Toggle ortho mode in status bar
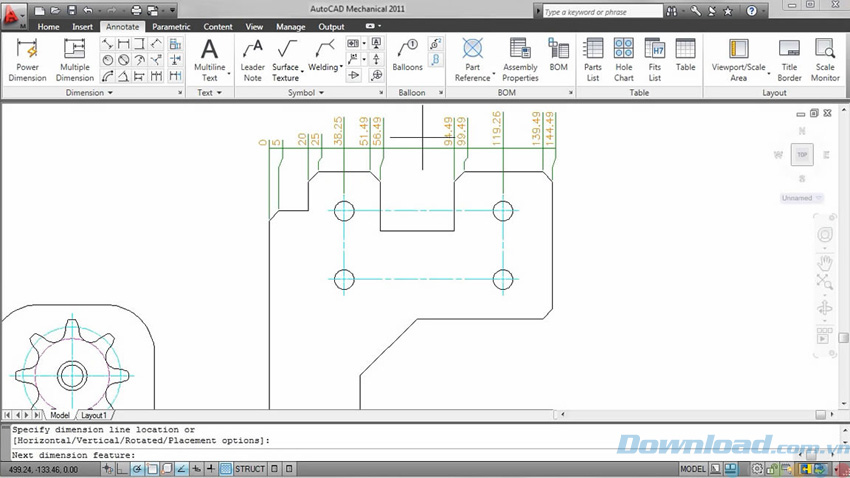This screenshot has width=850, height=478. tap(123, 469)
